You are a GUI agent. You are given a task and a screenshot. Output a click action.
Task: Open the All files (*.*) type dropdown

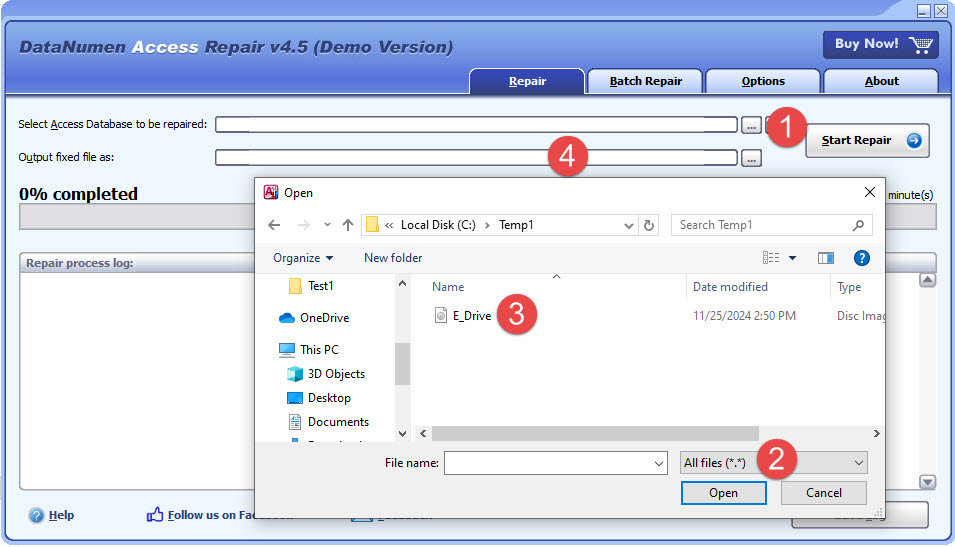[x=773, y=463]
